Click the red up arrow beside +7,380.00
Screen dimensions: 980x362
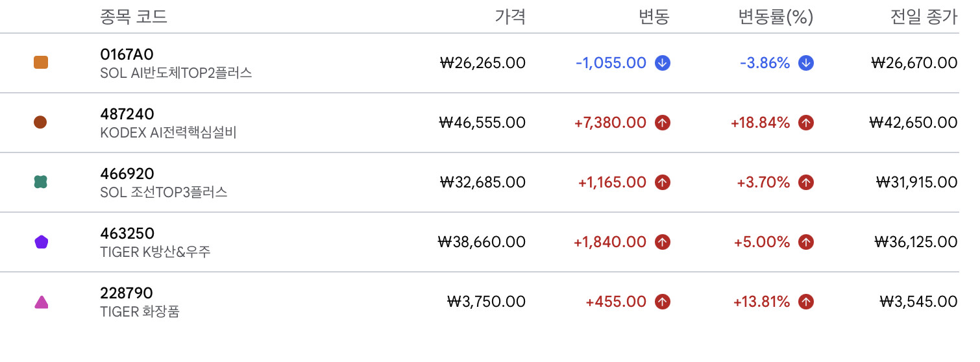click(663, 123)
